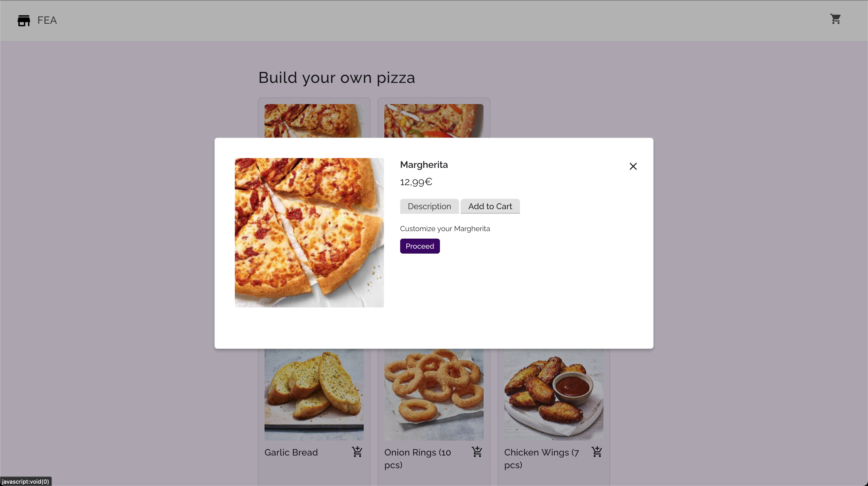Open the shopping cart in the header

pos(835,19)
